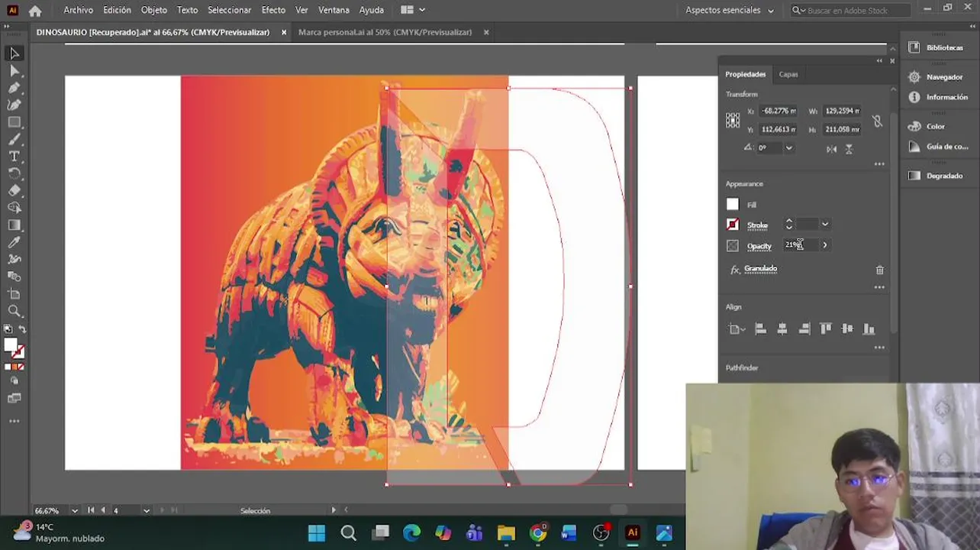Open the Opacity panel link
The height and width of the screenshot is (550, 980).
[759, 246]
